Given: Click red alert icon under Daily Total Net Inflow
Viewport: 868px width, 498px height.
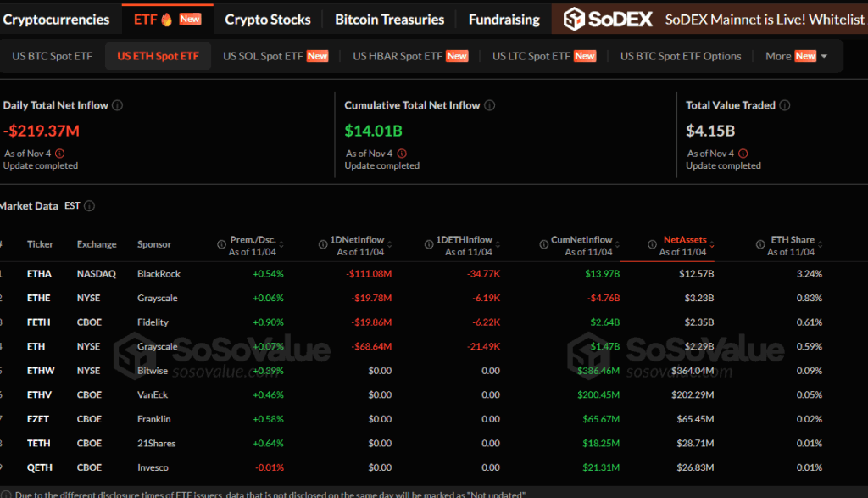Looking at the screenshot, I should click(59, 154).
